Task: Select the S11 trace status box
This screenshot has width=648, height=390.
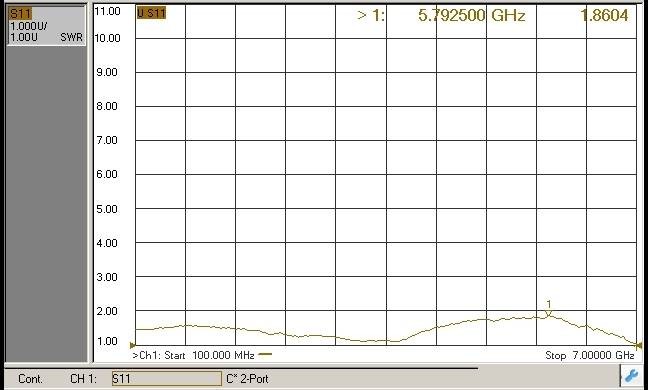Action: click(x=46, y=26)
